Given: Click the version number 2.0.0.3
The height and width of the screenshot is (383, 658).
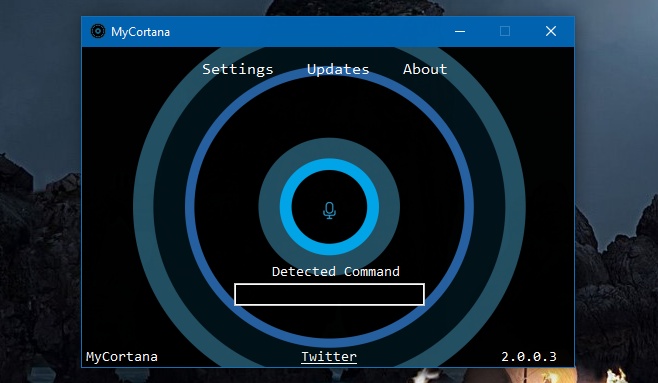Looking at the screenshot, I should pos(529,357).
